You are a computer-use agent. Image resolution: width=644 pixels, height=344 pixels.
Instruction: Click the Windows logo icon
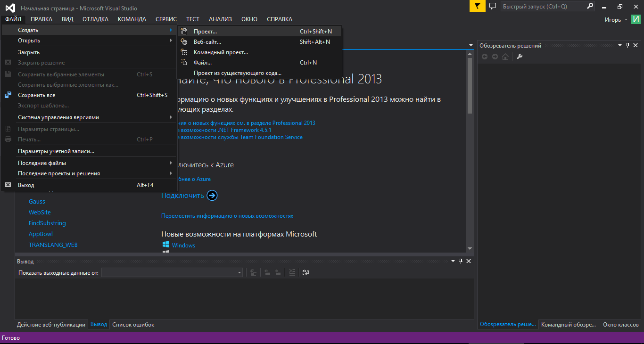pyautogui.click(x=166, y=245)
